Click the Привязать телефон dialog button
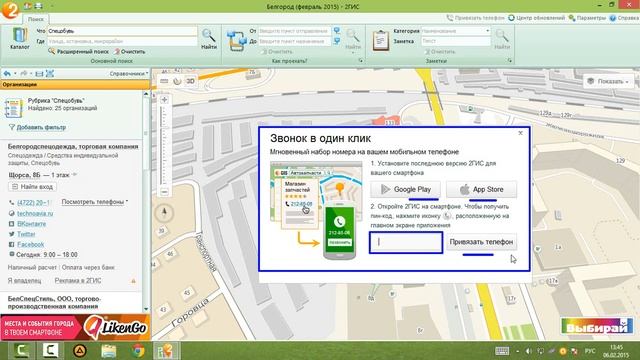Image resolution: width=640 pixels, height=360 pixels. click(481, 242)
